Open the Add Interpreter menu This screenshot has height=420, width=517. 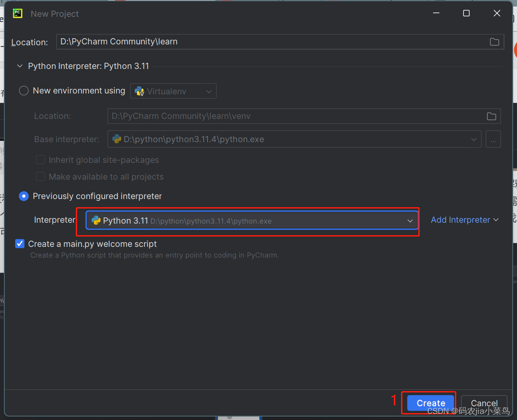tap(465, 220)
